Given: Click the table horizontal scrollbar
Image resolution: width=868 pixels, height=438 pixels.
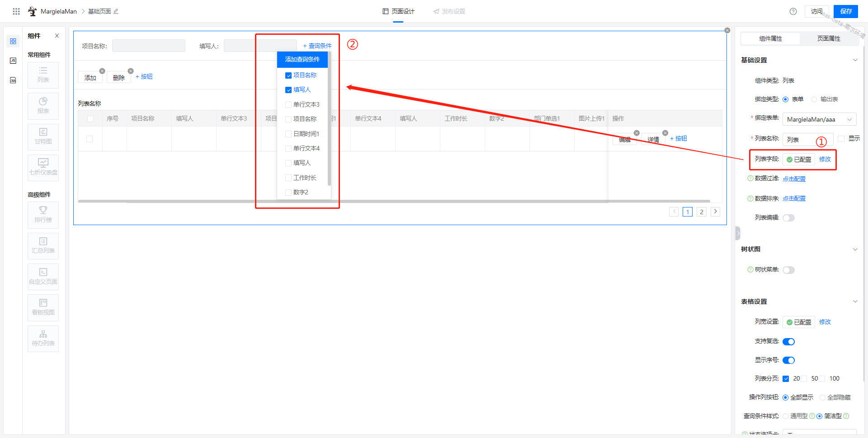Looking at the screenshot, I should (x=394, y=201).
